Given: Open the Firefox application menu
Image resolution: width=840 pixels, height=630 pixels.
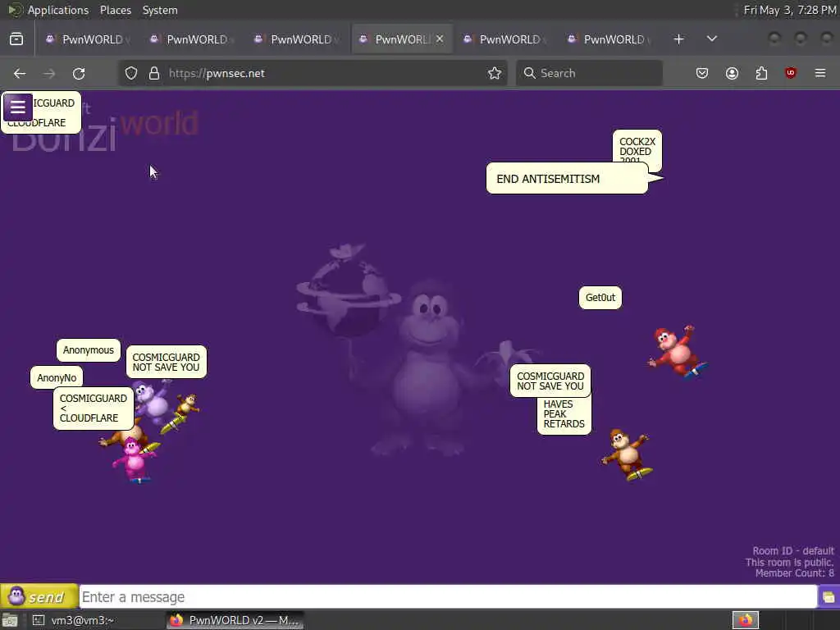Looking at the screenshot, I should click(x=820, y=73).
